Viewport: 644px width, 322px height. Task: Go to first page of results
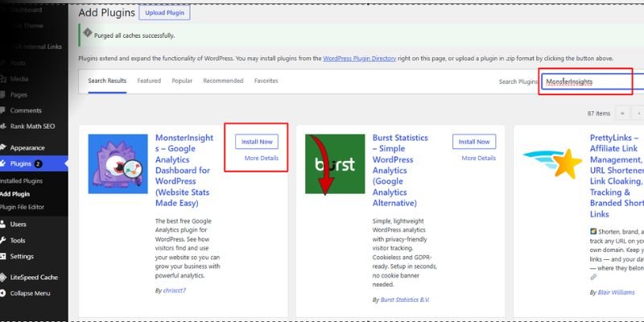pyautogui.click(x=622, y=114)
